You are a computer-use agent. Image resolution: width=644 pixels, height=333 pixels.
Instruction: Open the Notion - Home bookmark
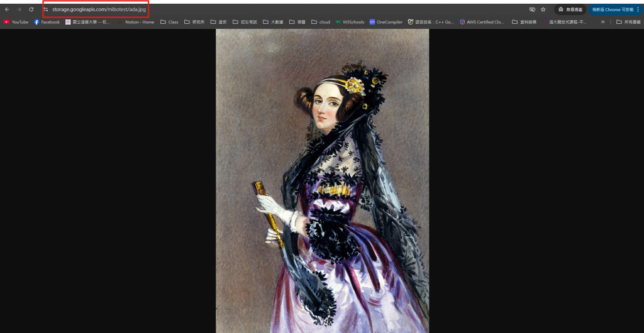click(x=136, y=22)
